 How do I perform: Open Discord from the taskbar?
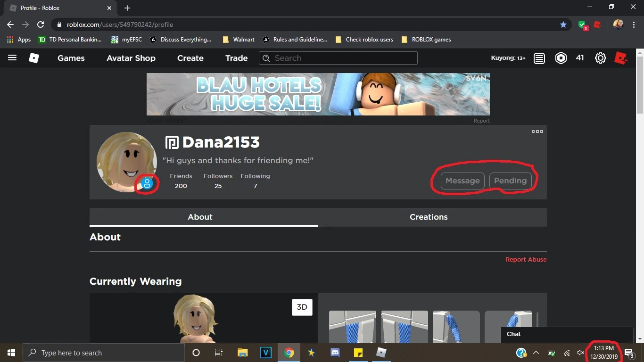pos(335,353)
